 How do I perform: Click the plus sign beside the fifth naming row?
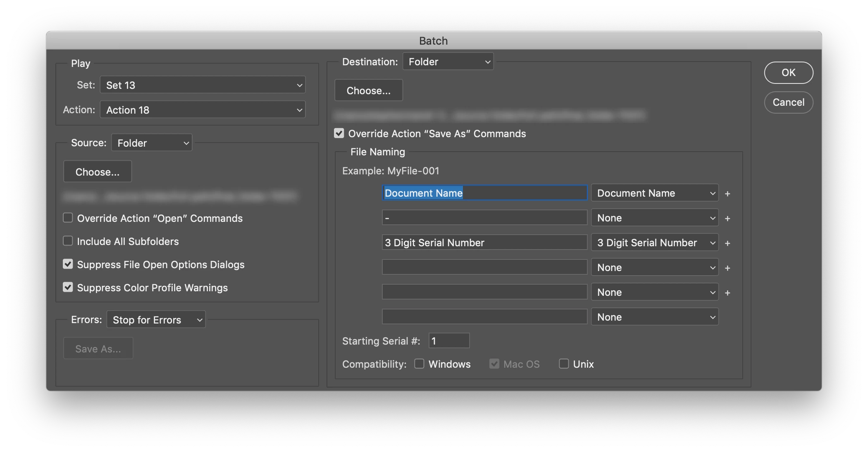727,293
